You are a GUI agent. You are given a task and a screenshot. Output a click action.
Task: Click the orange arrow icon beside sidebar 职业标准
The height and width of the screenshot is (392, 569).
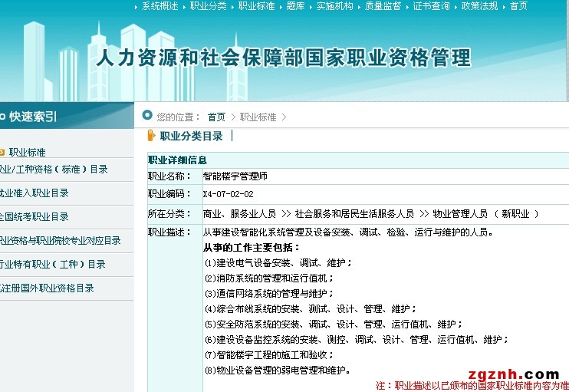click(x=2, y=153)
